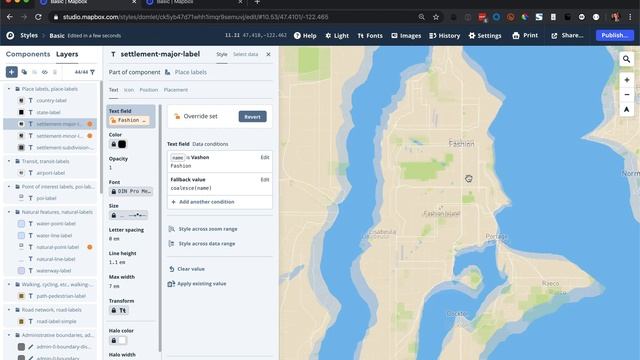Image resolution: width=640 pixels, height=360 pixels.
Task: Toggle waterway-label layer swatch
Action: 21,271
